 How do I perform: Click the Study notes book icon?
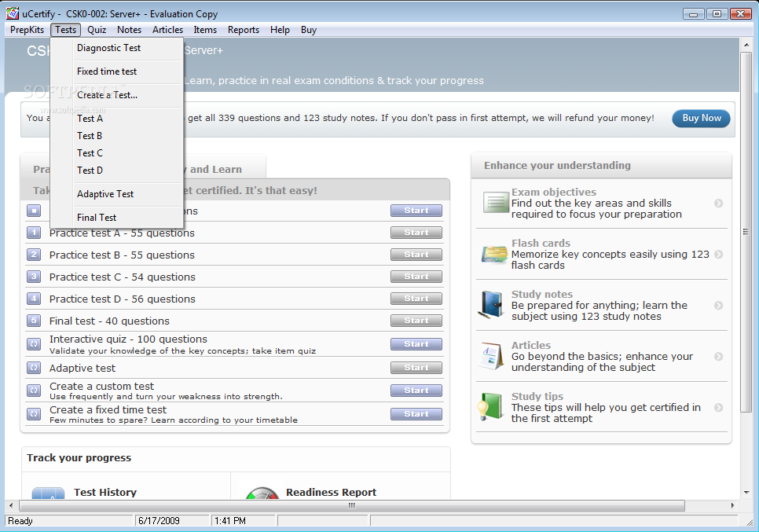tap(492, 304)
